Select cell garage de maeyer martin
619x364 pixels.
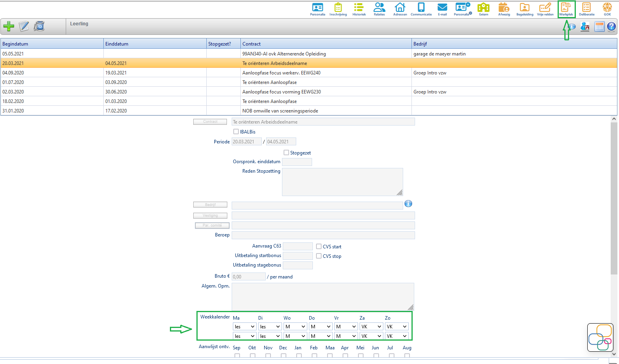[x=514, y=53]
